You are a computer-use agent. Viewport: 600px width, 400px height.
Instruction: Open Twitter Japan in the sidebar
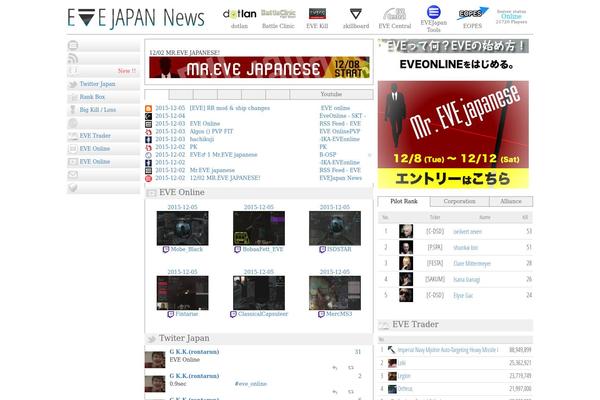coord(98,84)
